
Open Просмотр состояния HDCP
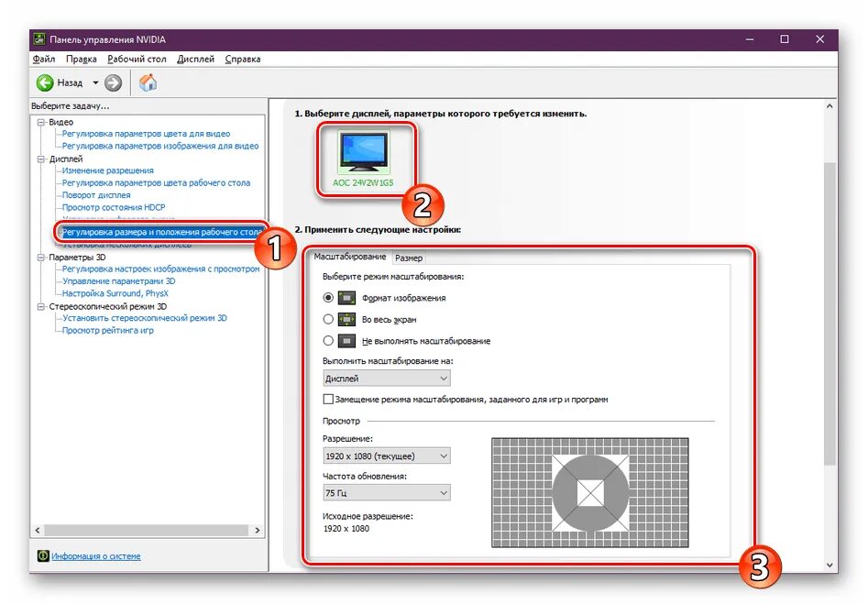(x=114, y=208)
